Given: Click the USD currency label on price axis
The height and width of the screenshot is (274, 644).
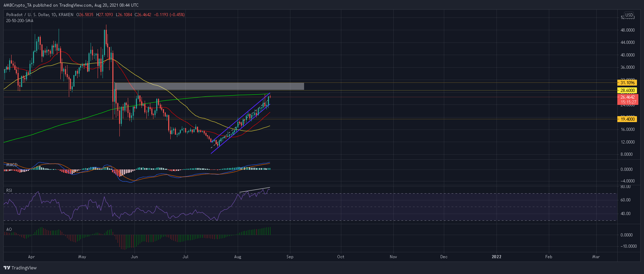Looking at the screenshot, I should coord(629,15).
